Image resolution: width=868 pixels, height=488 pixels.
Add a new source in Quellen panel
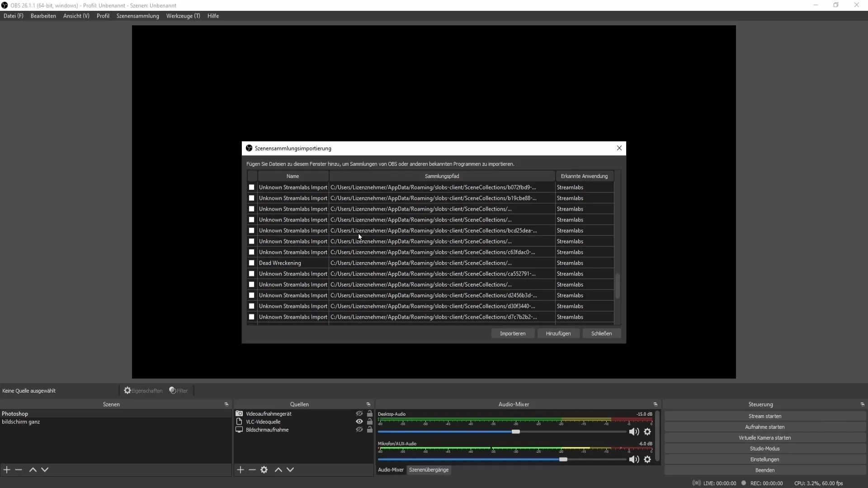(241, 470)
